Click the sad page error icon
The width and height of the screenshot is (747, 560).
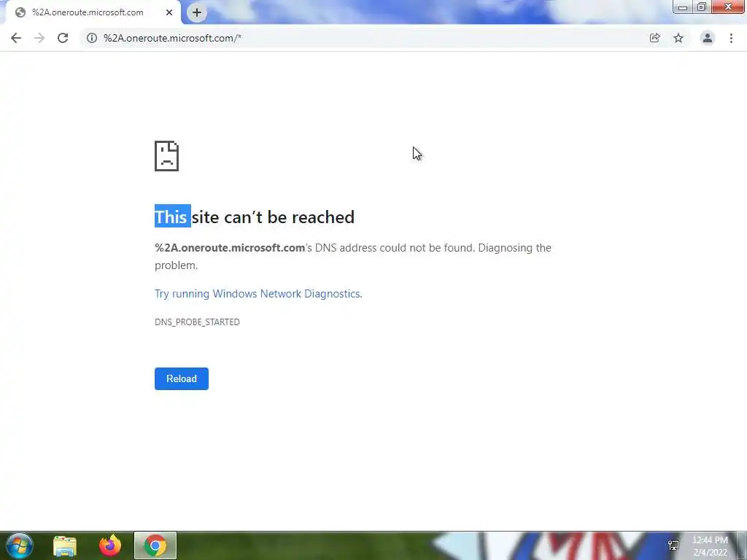[167, 156]
